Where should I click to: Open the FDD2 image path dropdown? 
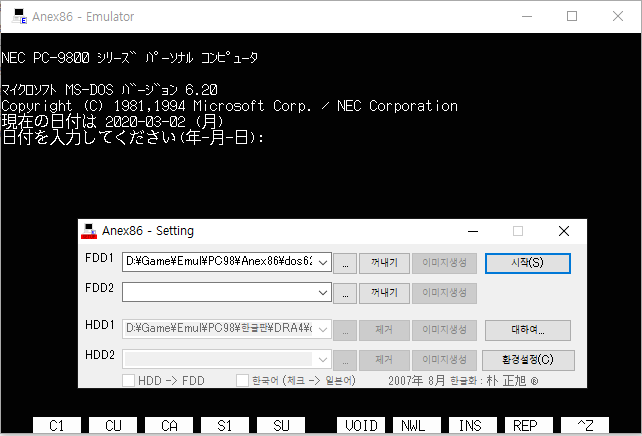[323, 292]
